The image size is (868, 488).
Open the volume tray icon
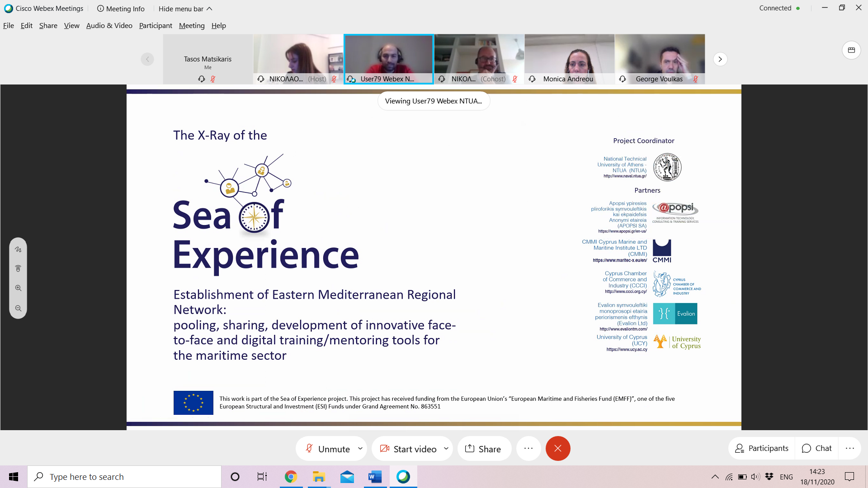[755, 477]
